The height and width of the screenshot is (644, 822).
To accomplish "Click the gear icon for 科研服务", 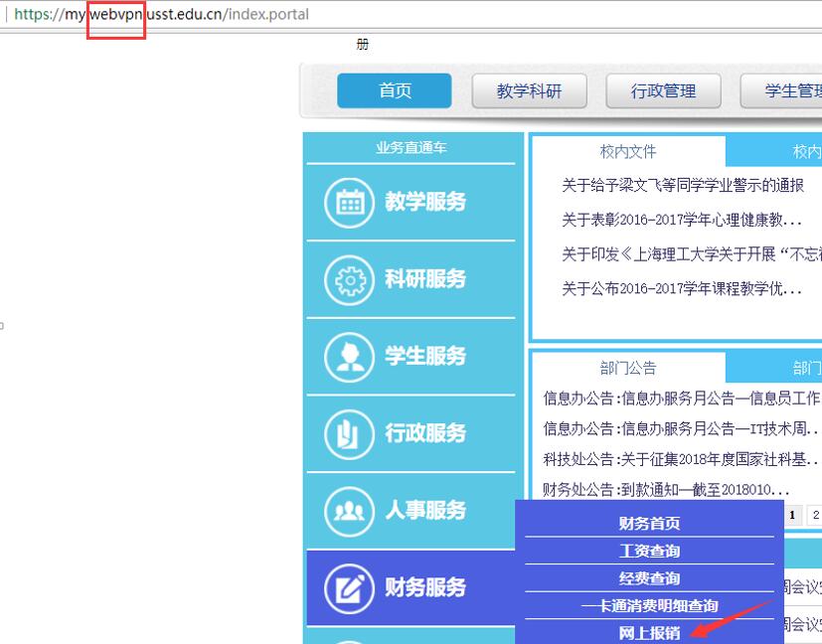I will click(x=349, y=279).
